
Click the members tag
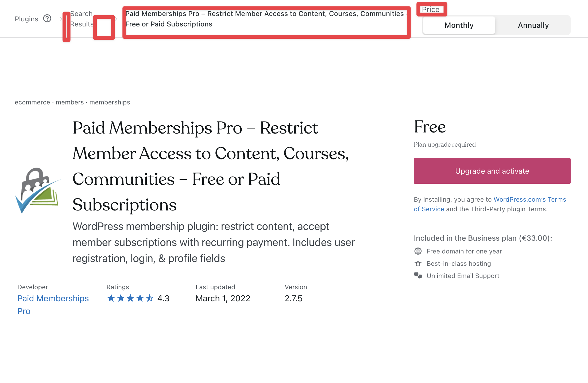point(69,102)
